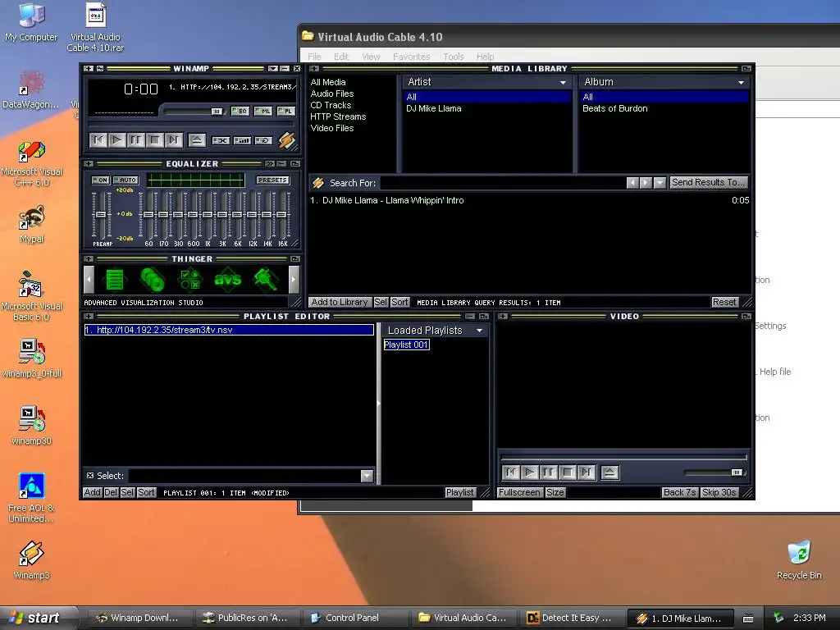
Task: Open the search history dropdown arrow in Media Library
Action: pyautogui.click(x=660, y=183)
